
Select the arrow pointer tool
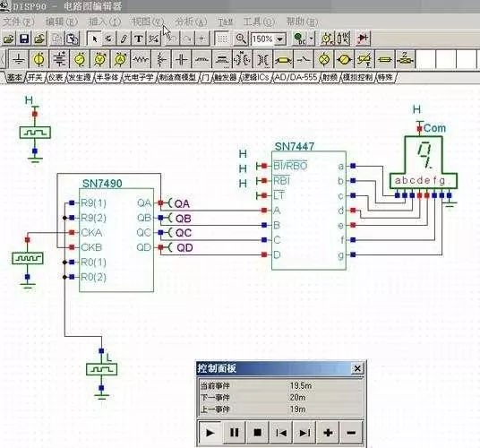pos(95,39)
